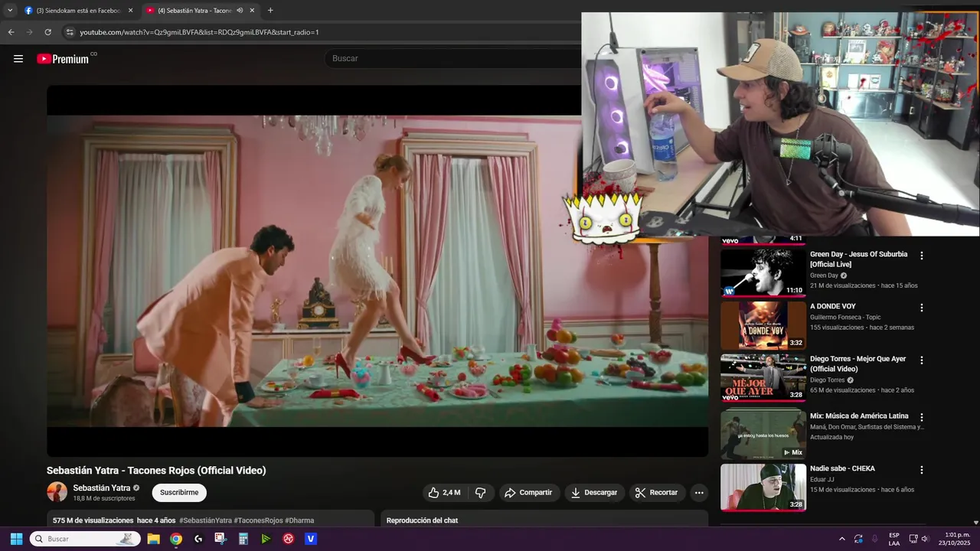
Task: Close the Sebastián Yatra YouTube tab
Action: (252, 11)
